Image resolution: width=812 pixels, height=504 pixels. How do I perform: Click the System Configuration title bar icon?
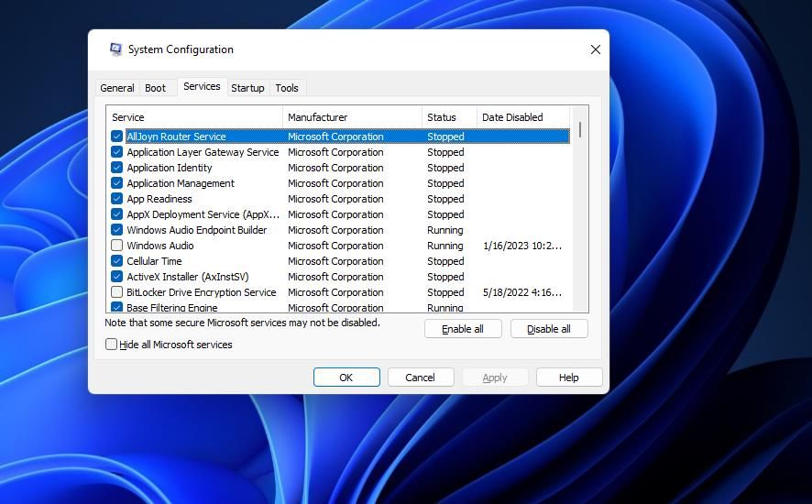click(x=115, y=49)
